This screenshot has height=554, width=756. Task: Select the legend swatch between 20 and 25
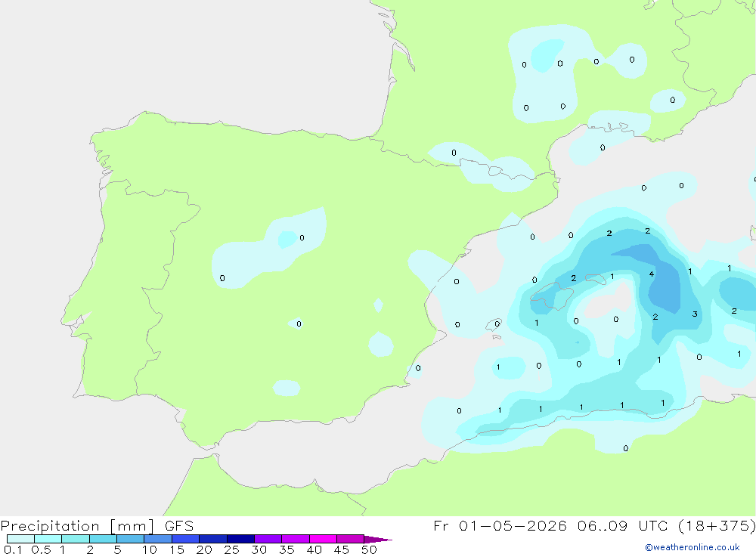(x=212, y=539)
